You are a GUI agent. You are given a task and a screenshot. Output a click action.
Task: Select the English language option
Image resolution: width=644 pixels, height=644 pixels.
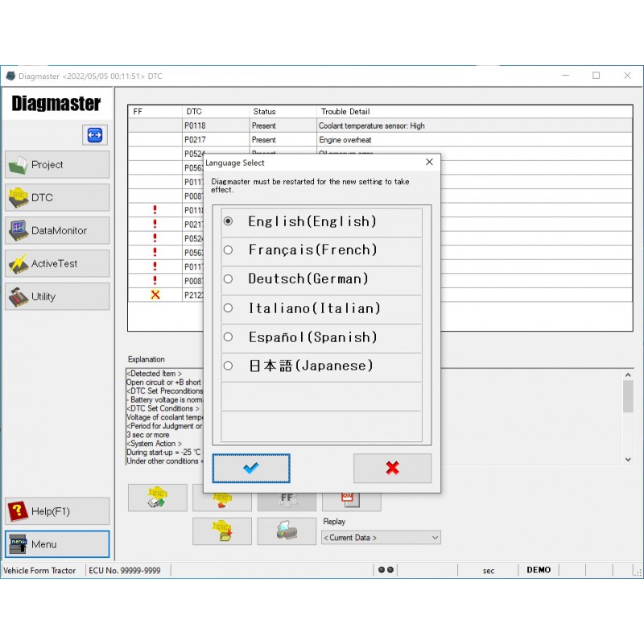[228, 221]
